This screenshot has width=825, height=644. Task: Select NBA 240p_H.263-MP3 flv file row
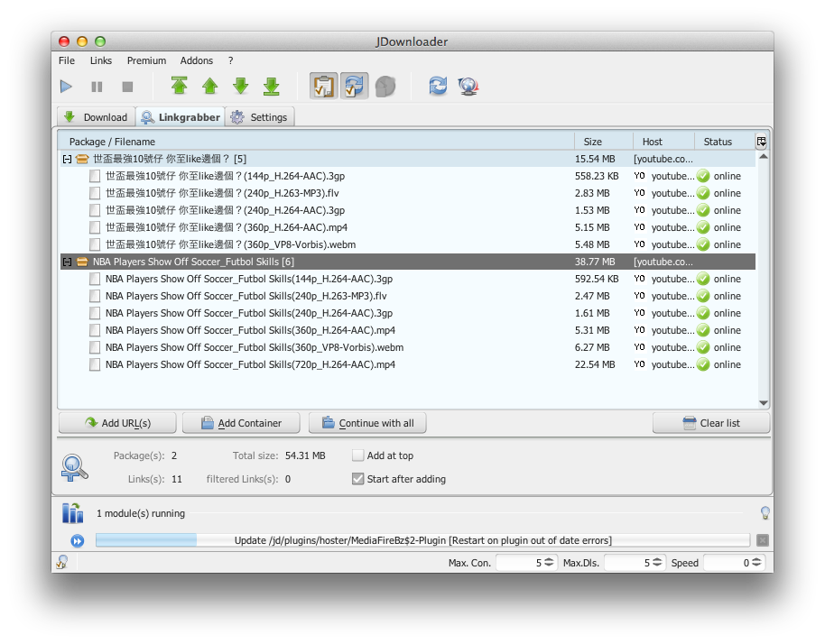tap(408, 296)
